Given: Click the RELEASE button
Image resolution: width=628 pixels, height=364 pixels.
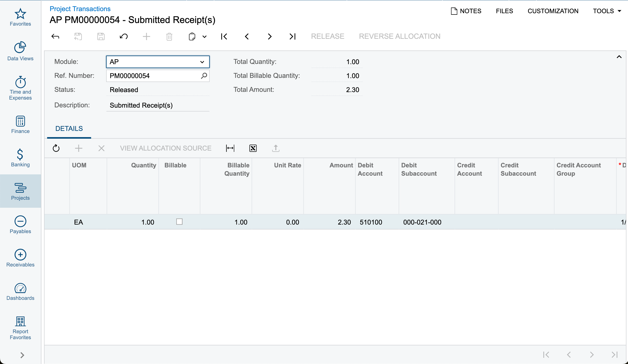Looking at the screenshot, I should (x=328, y=36).
